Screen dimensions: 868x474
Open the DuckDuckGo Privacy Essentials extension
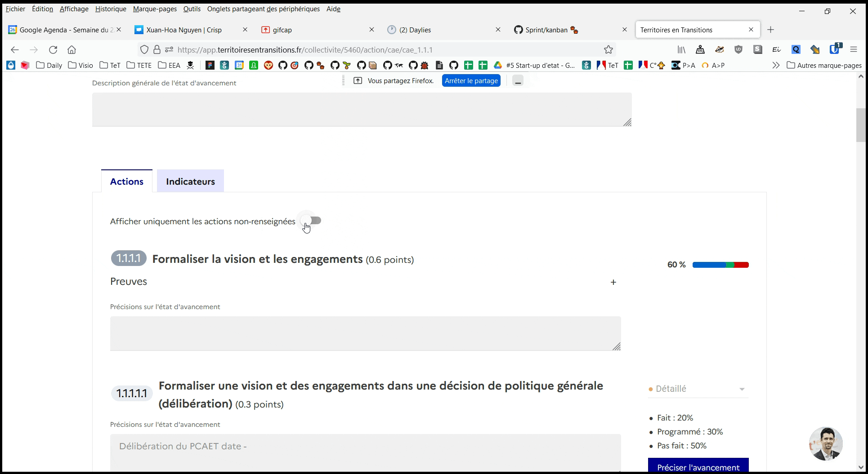(x=720, y=49)
